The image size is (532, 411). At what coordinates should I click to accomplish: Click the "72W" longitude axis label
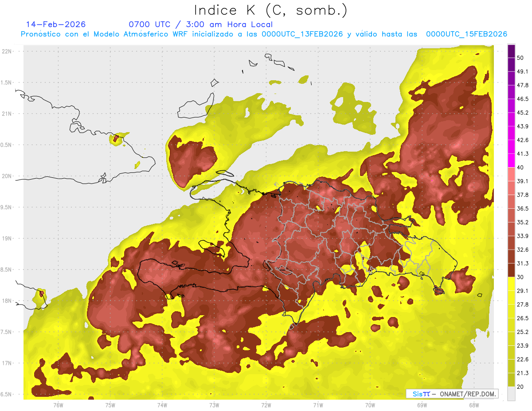tap(266, 405)
